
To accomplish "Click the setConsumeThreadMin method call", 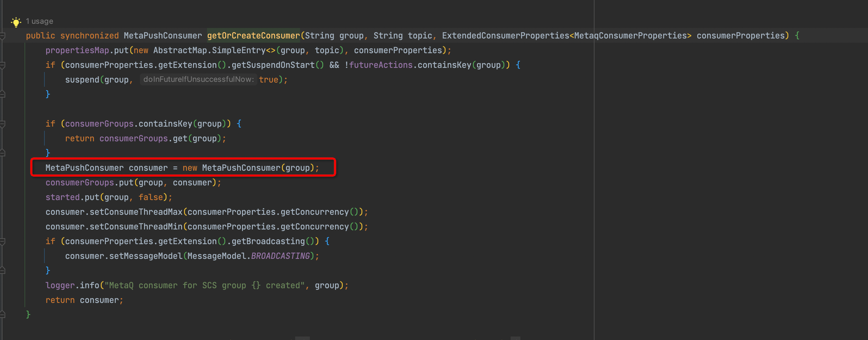I will point(136,227).
